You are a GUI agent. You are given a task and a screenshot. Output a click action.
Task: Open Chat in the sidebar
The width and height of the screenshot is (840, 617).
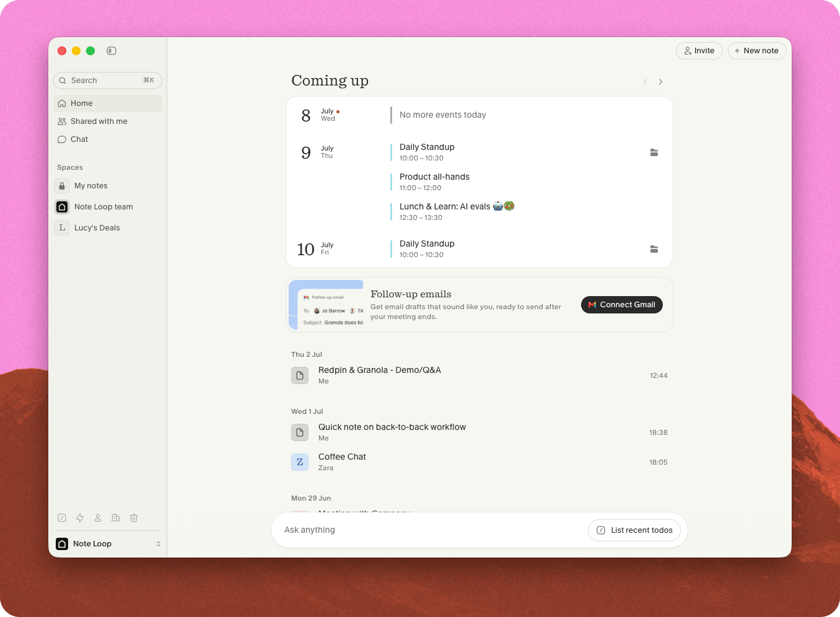pos(108,139)
